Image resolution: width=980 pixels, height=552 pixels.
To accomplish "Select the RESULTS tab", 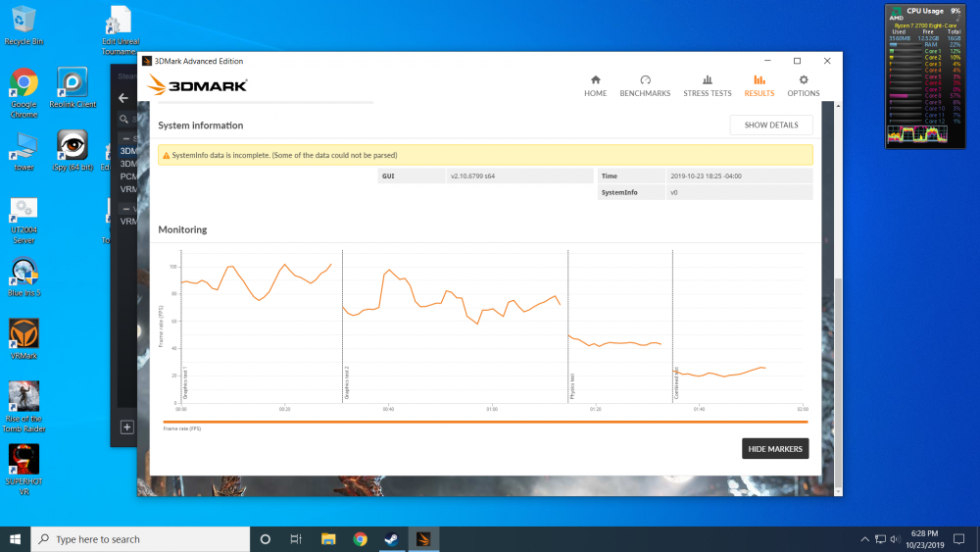I will click(759, 85).
